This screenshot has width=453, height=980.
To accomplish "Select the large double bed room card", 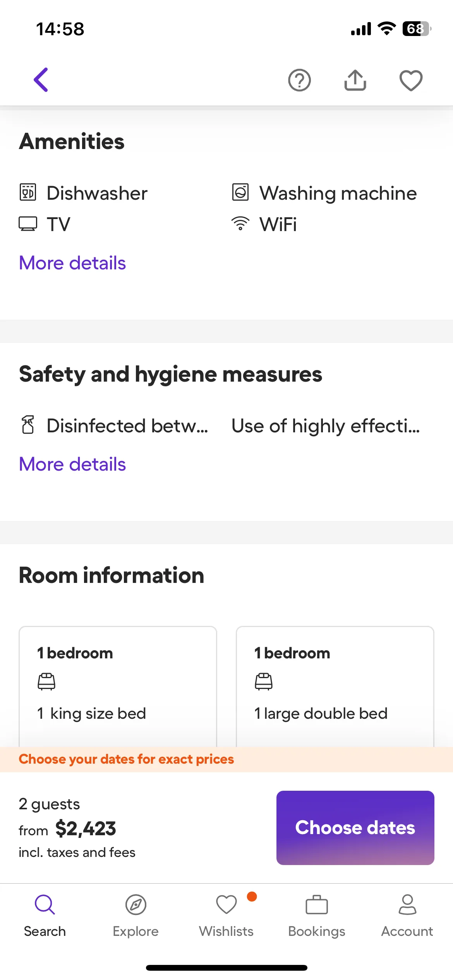I will (x=335, y=686).
